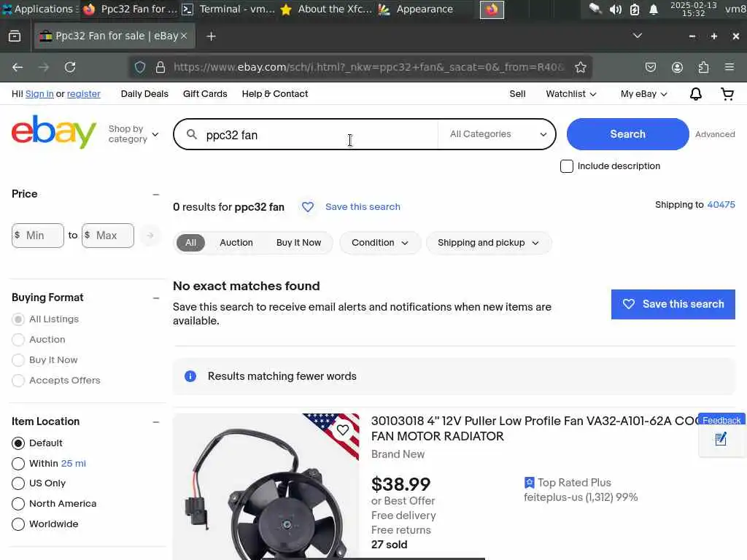Open the extensions puzzle icon

pyautogui.click(x=704, y=67)
